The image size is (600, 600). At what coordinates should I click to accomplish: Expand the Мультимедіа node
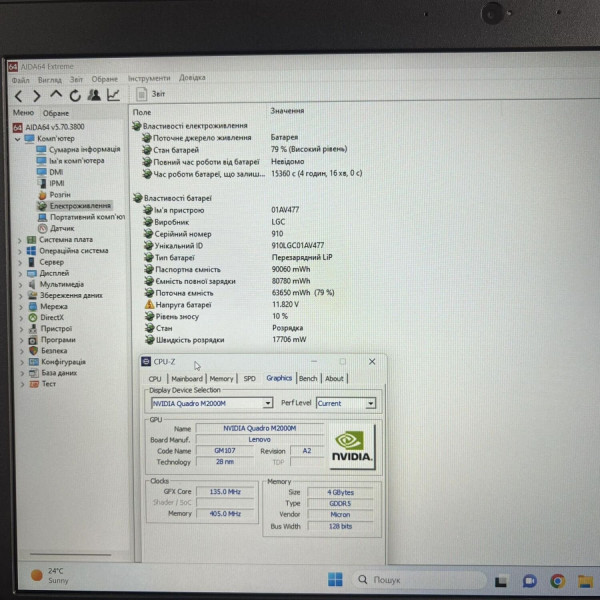pyautogui.click(x=21, y=285)
